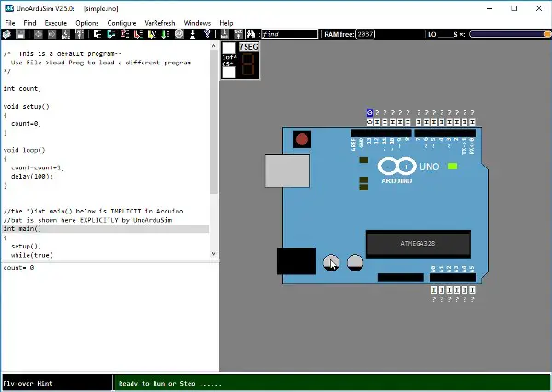
Task: Click the Save floppy disk icon
Action: (20, 34)
